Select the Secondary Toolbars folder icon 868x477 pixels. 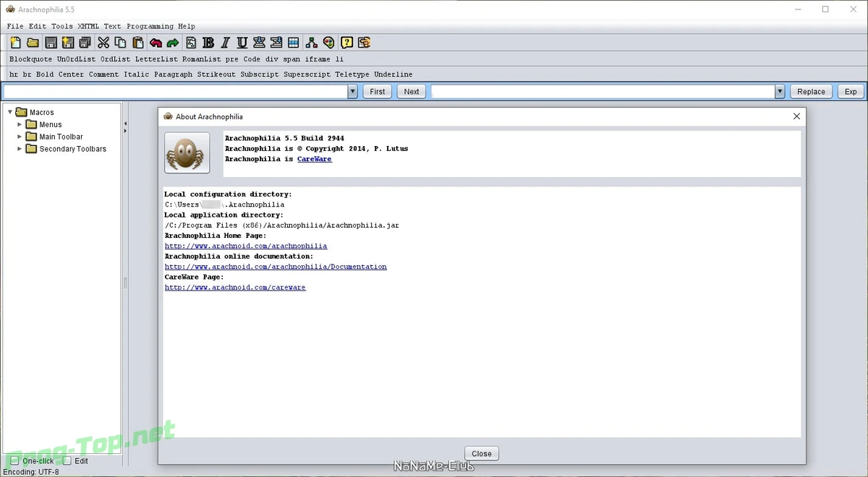pos(31,149)
